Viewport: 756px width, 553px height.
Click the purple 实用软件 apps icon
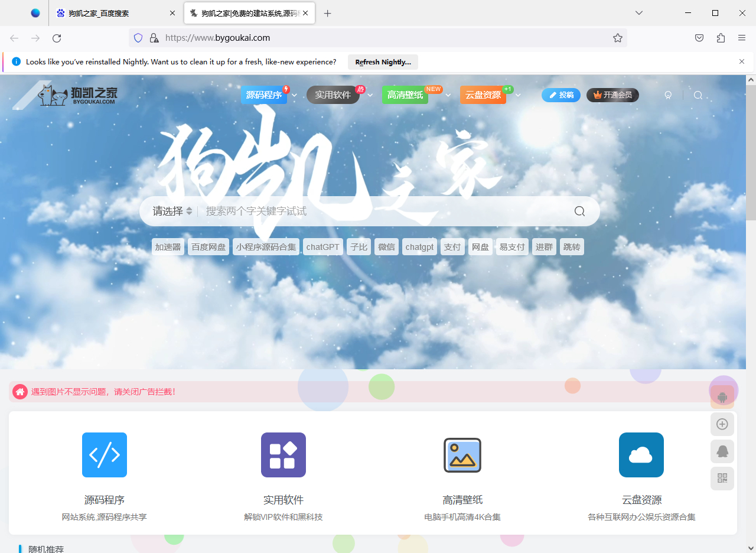283,455
